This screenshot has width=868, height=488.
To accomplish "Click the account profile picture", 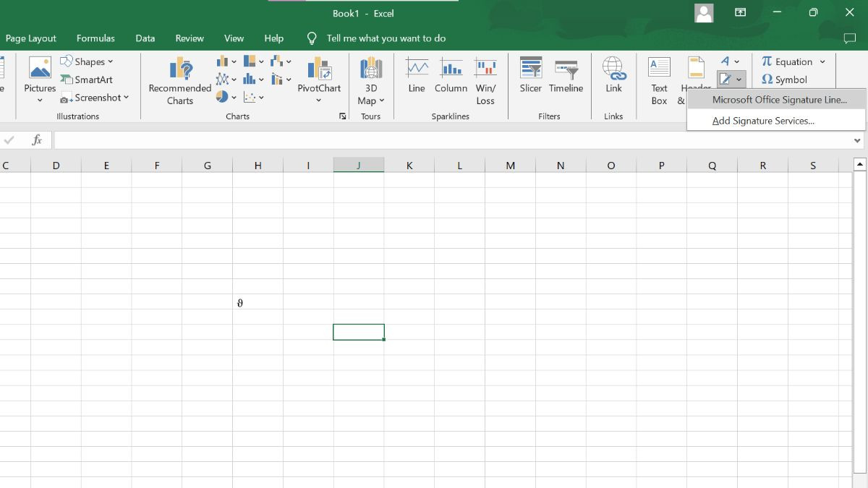I will 704,13.
